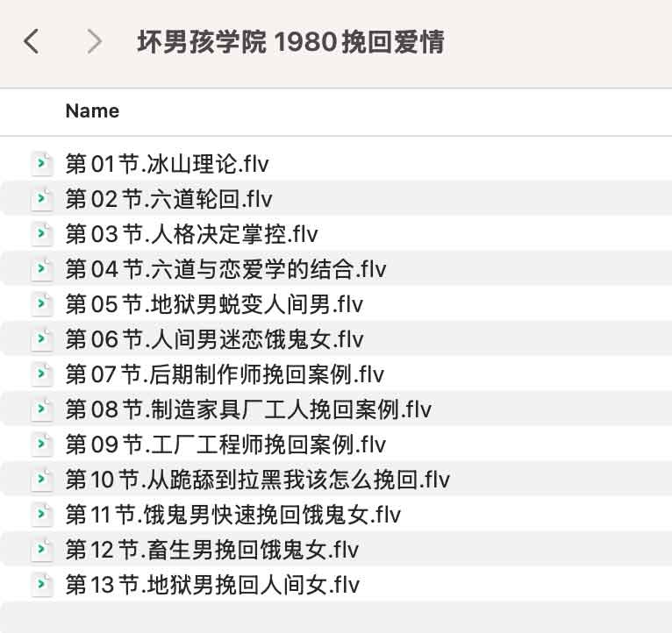672x633 pixels.
Task: Click file icon of 第13节.地狱男挽回人间女.flv
Action: point(42,585)
